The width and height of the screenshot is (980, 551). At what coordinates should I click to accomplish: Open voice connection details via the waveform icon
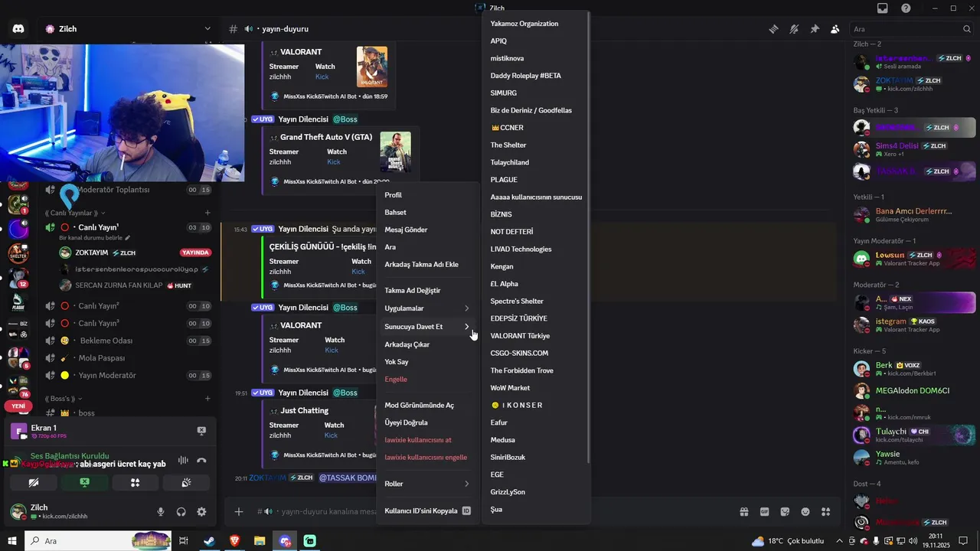coord(183,461)
